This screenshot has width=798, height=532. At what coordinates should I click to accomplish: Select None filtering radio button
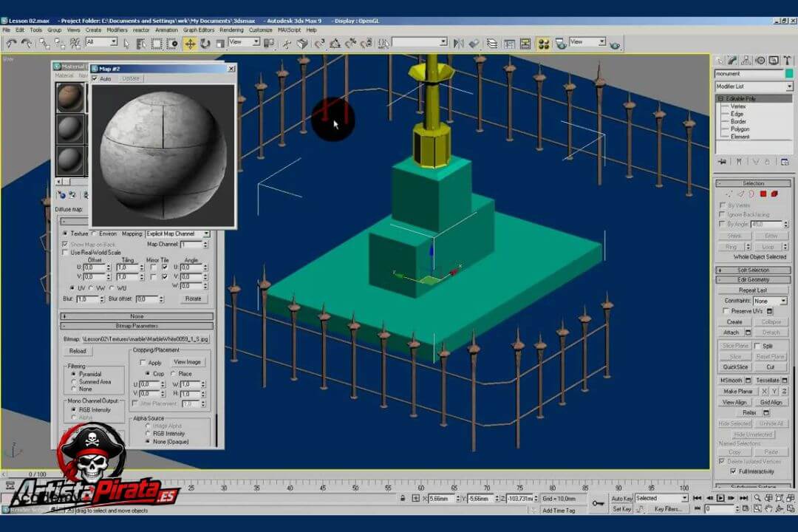click(x=74, y=389)
